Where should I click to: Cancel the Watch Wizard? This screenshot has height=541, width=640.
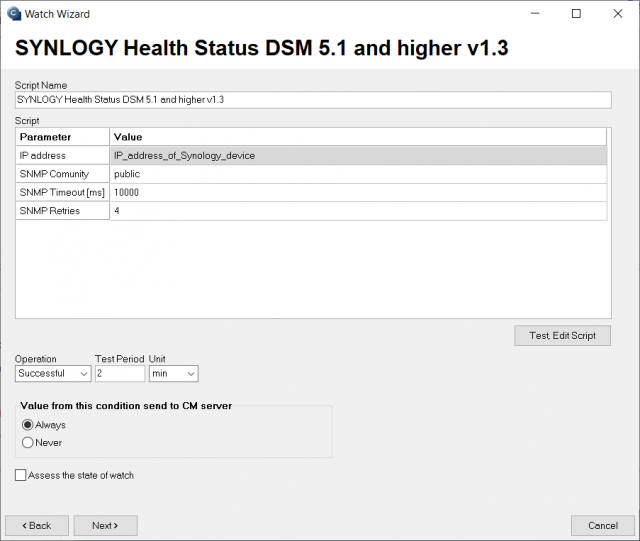603,525
